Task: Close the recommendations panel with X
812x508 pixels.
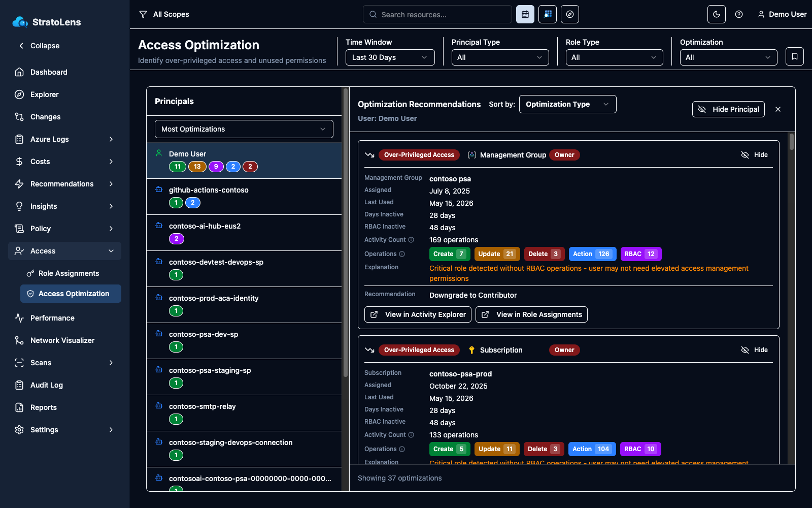Action: (x=778, y=109)
